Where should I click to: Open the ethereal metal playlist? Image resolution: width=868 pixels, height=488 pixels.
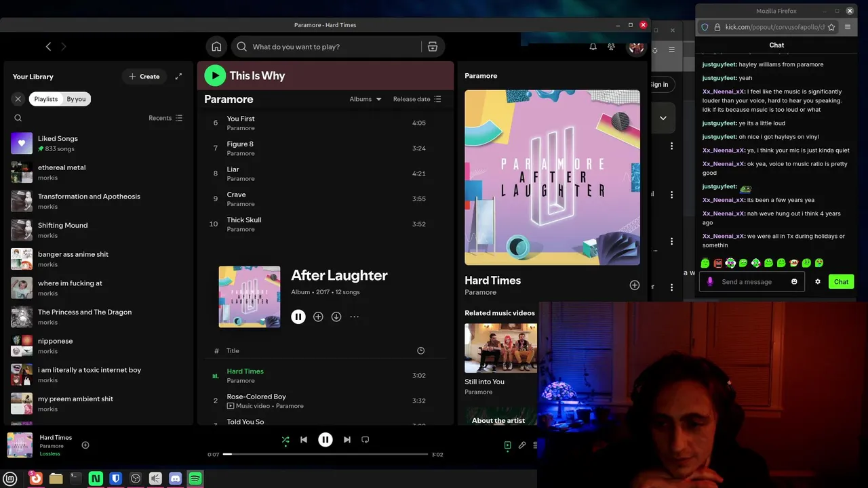(x=98, y=172)
